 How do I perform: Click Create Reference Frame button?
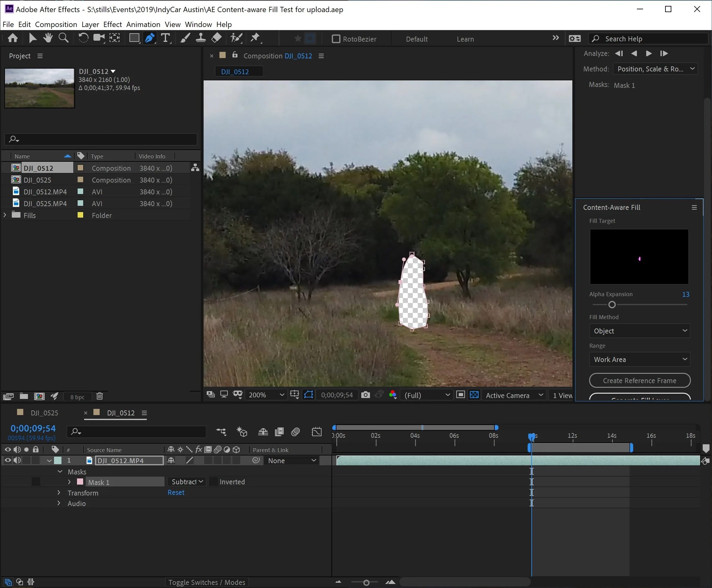point(640,380)
